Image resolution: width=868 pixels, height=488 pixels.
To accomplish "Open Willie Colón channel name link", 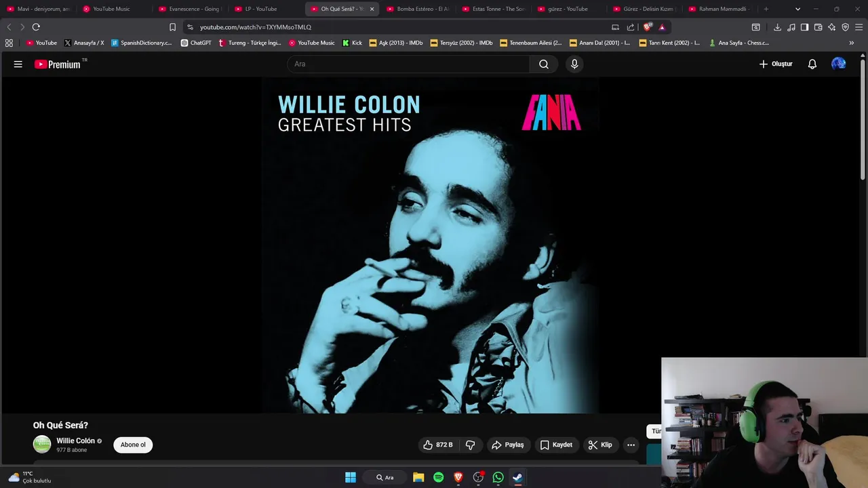I will pos(75,441).
